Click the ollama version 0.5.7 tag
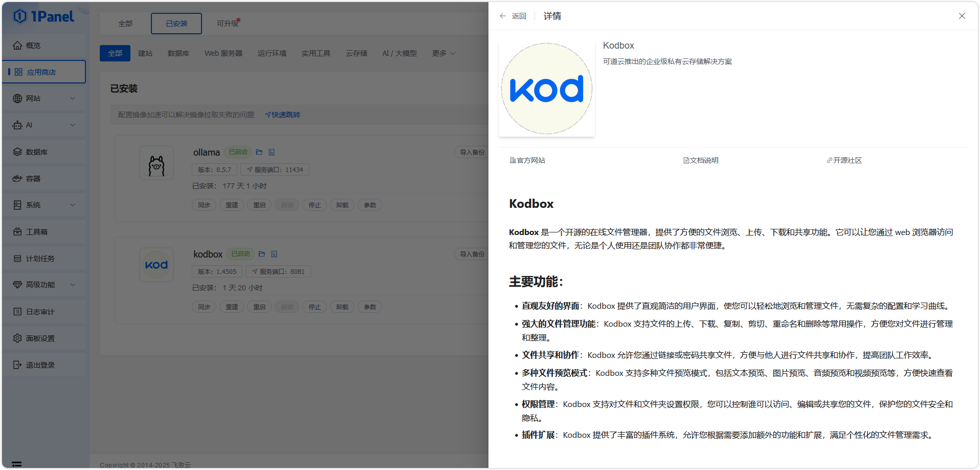Image resolution: width=980 pixels, height=470 pixels. point(214,169)
